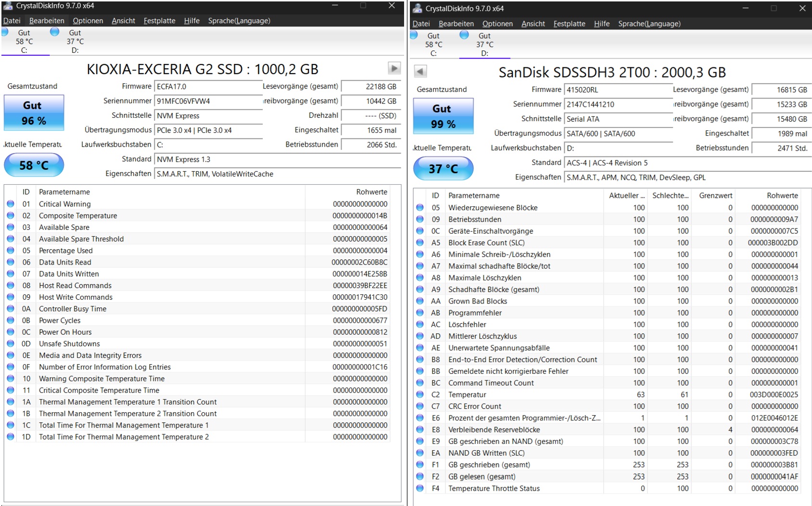Click the status orb for Command Timeout Count
The height and width of the screenshot is (506, 812).
[x=420, y=383]
